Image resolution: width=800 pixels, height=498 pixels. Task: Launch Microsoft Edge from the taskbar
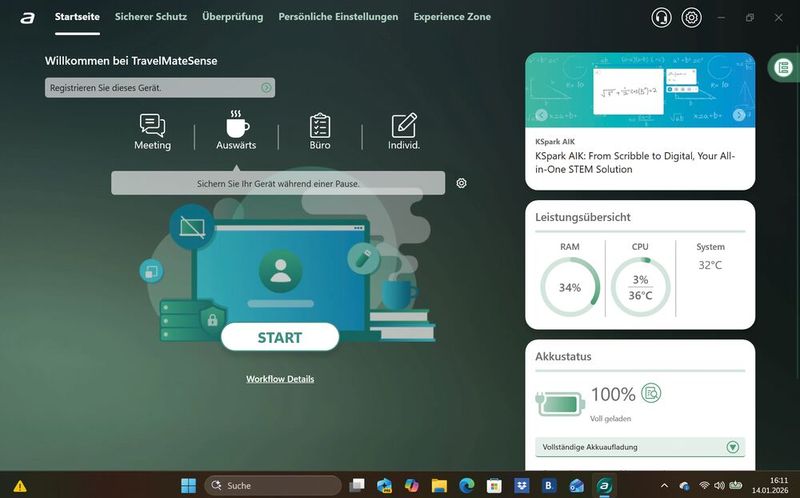[x=466, y=486]
